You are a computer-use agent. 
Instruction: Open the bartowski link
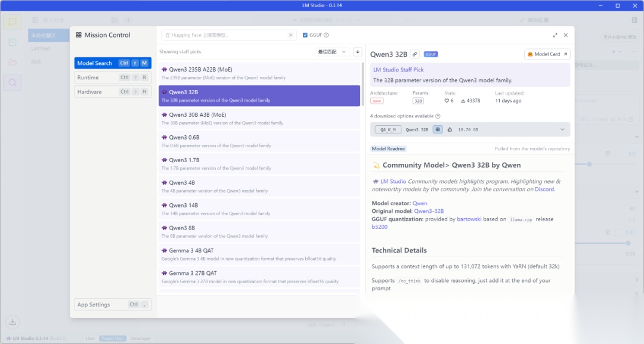tap(469, 219)
